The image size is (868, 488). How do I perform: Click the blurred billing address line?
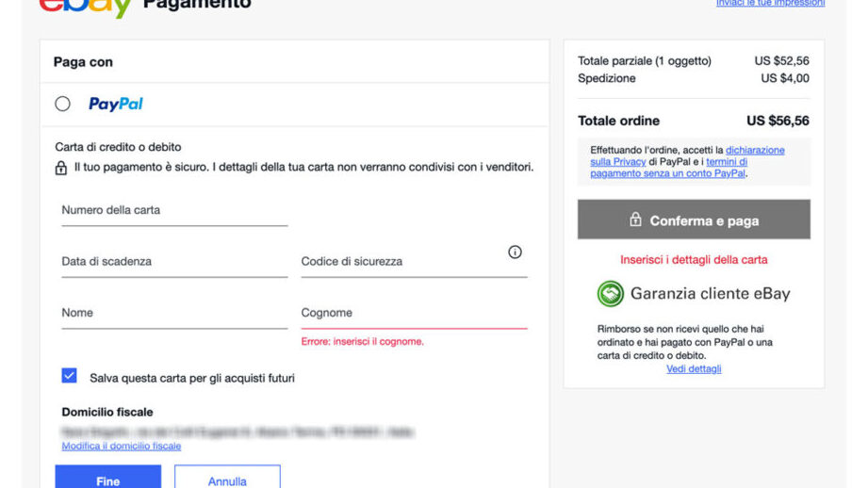point(238,431)
